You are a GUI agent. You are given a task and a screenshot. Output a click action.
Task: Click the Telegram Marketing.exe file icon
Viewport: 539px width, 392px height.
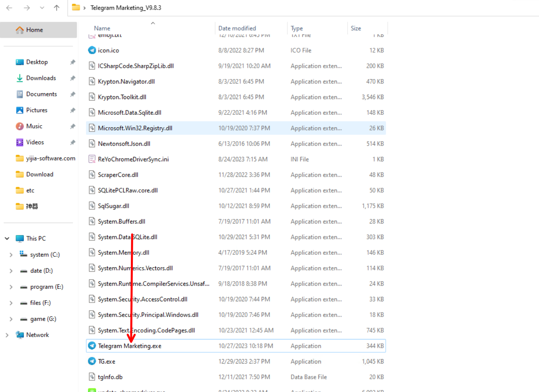[92, 346]
